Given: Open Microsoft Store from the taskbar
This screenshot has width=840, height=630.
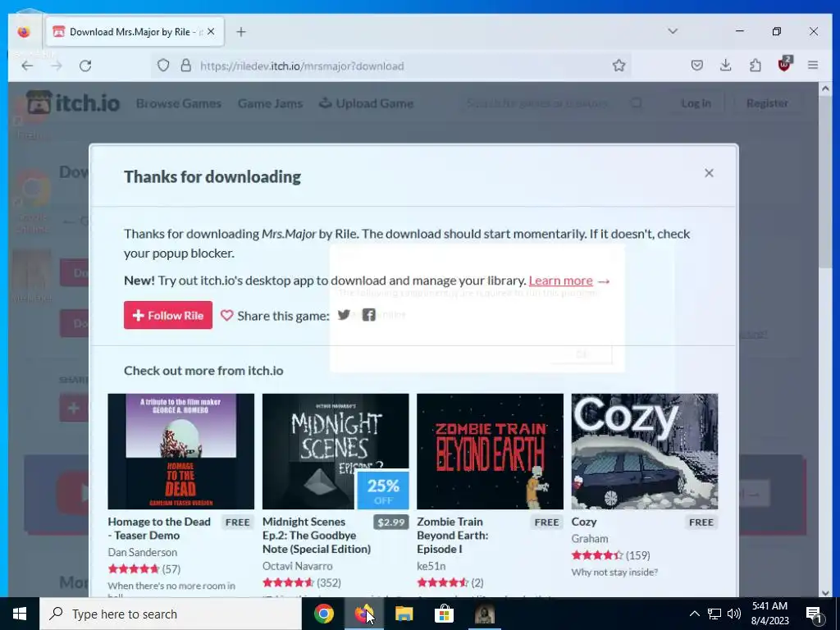Looking at the screenshot, I should pyautogui.click(x=444, y=614).
